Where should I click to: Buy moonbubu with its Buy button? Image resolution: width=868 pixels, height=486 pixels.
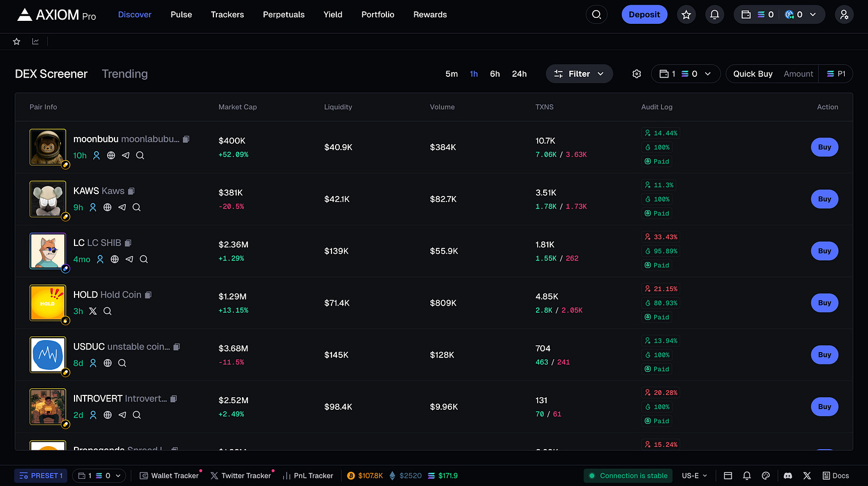pyautogui.click(x=824, y=147)
